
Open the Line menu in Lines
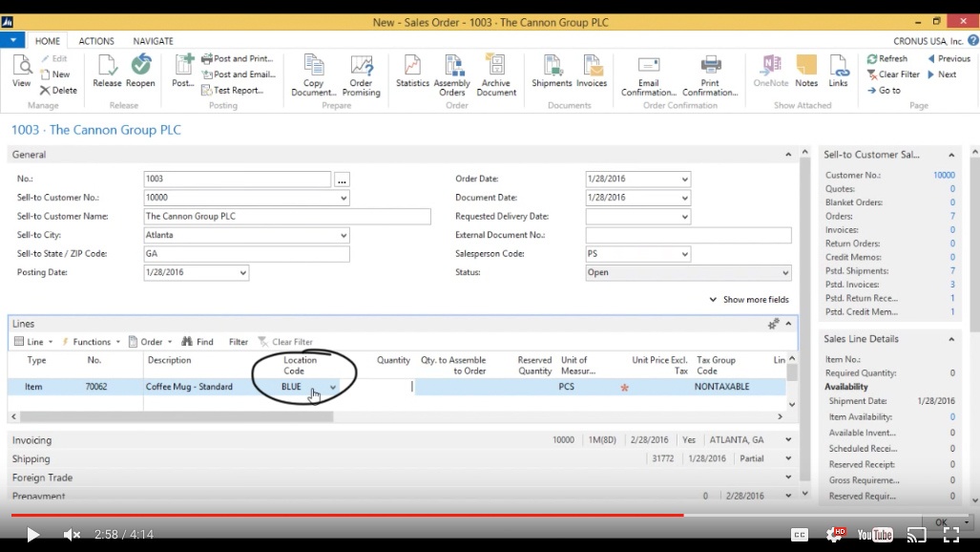33,342
